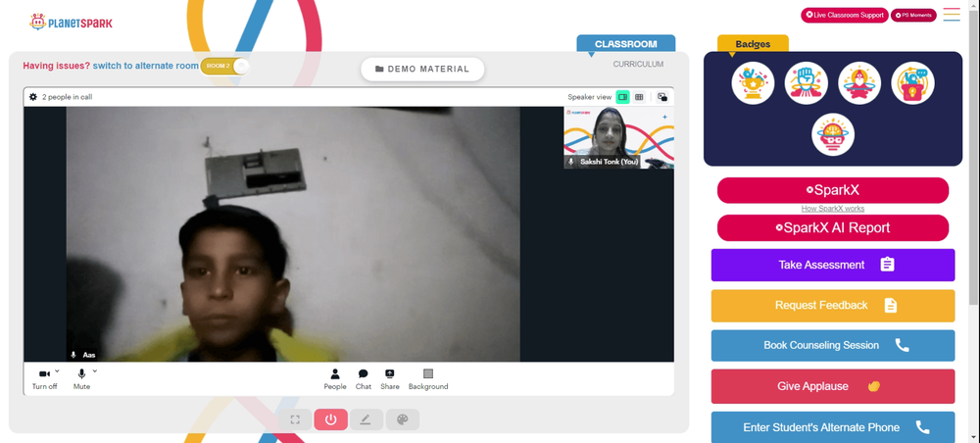Open the hamburger menu in the header
980x443 pixels.
pyautogui.click(x=952, y=15)
